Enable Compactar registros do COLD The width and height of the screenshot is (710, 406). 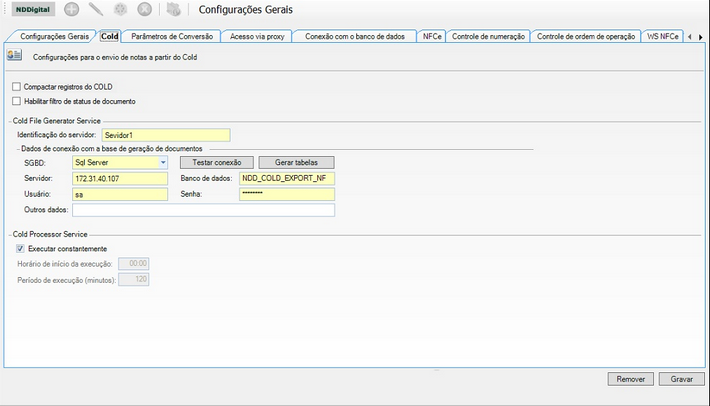[x=17, y=87]
